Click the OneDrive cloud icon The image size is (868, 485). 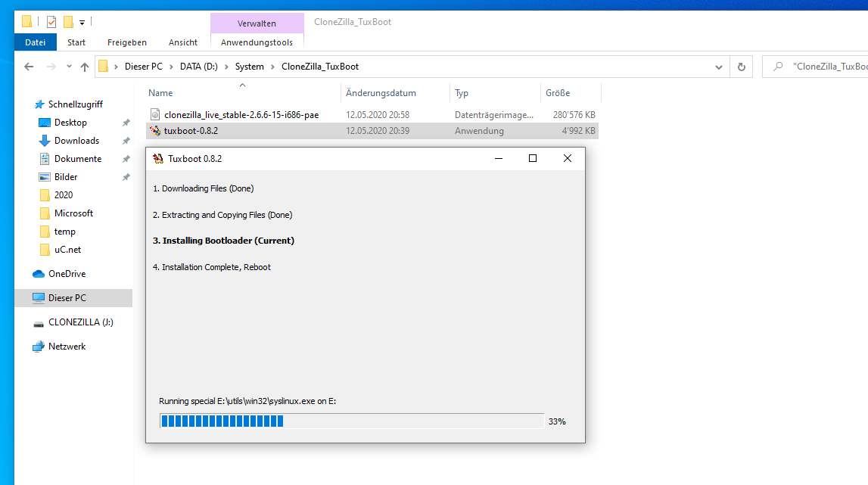tap(38, 274)
